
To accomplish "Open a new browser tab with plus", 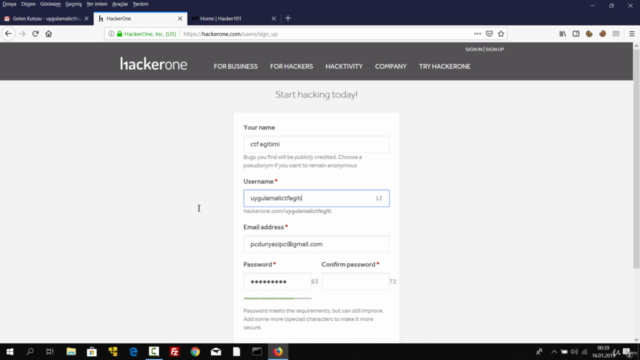I will click(x=288, y=18).
